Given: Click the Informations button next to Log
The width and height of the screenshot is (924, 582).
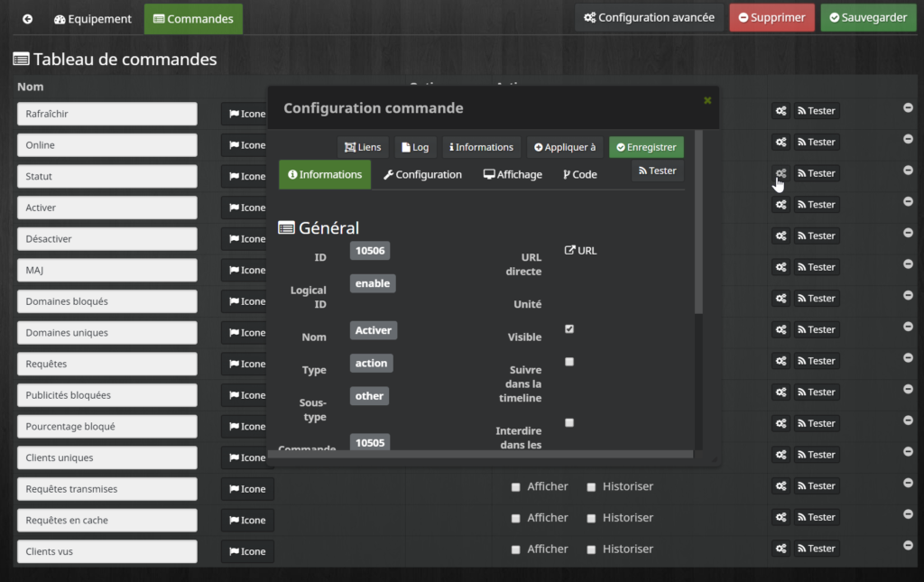Looking at the screenshot, I should [x=481, y=147].
